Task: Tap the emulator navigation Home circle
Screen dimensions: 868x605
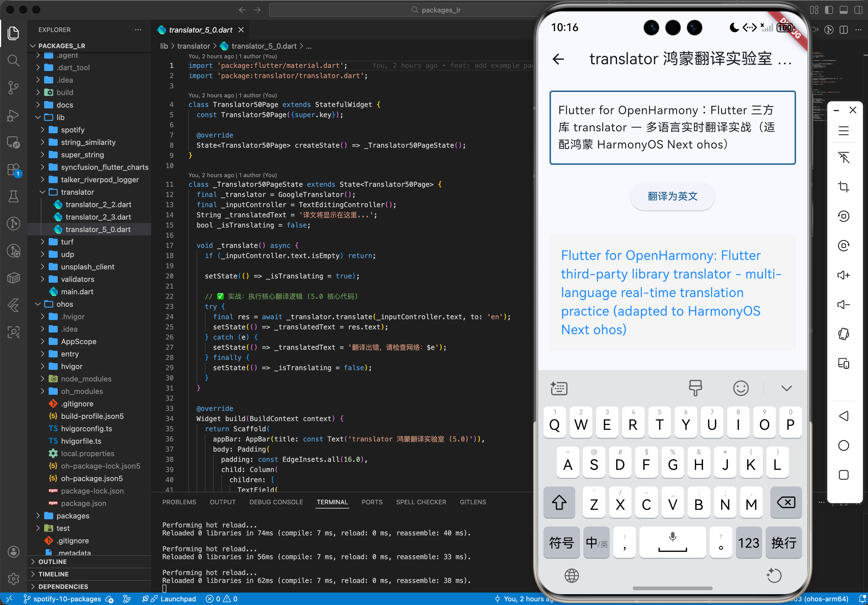Action: coord(843,445)
